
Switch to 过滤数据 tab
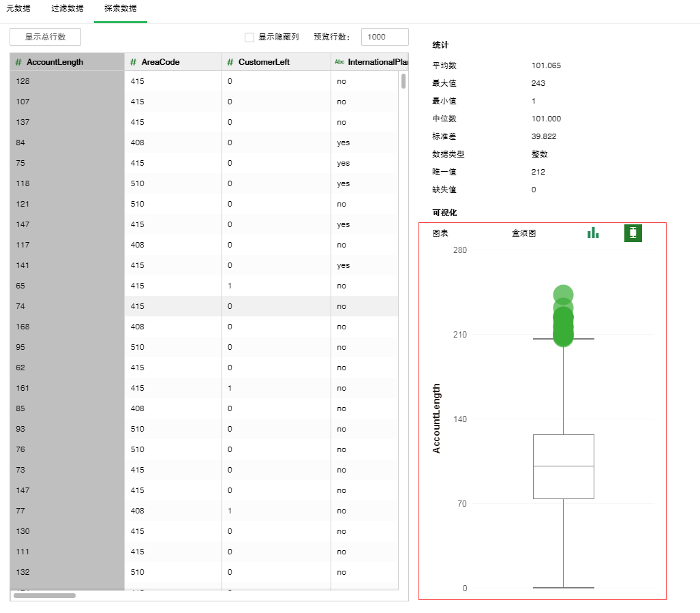coord(67,9)
